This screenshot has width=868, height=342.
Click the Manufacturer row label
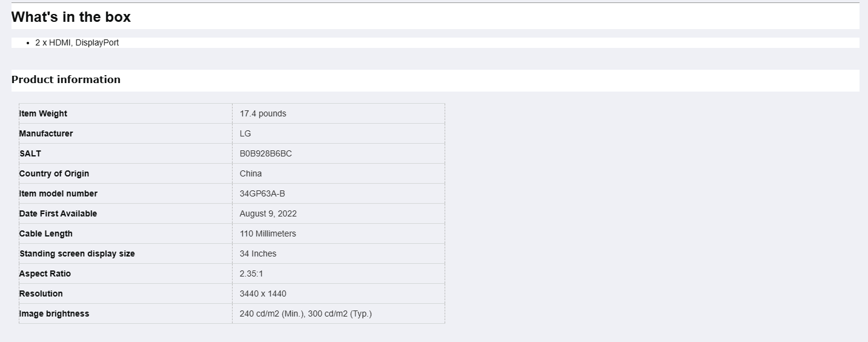tap(46, 133)
